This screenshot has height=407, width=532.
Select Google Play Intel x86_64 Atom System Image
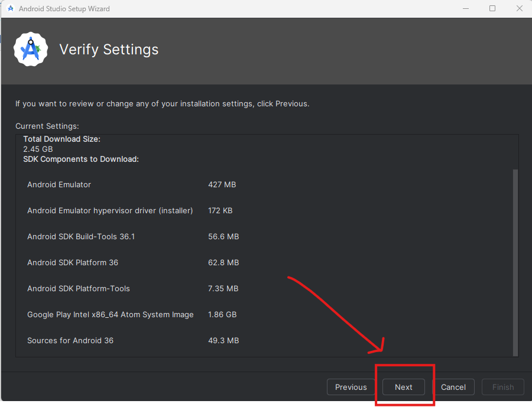coord(111,315)
